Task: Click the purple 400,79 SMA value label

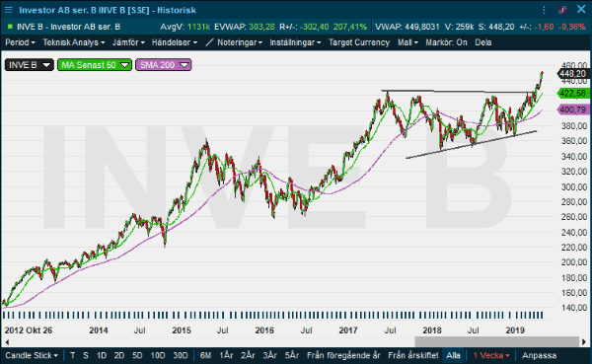Action: point(573,109)
